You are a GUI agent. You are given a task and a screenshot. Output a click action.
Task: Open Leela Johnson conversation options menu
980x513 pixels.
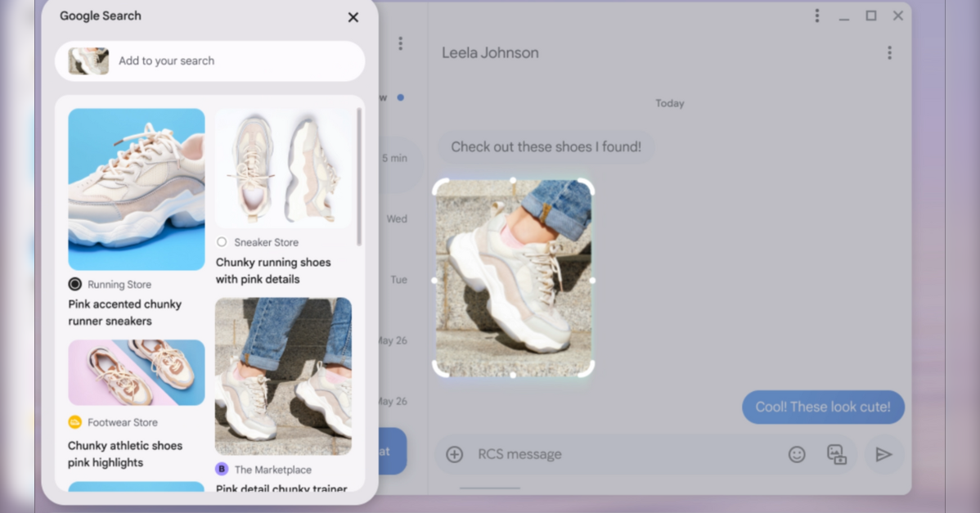tap(889, 53)
